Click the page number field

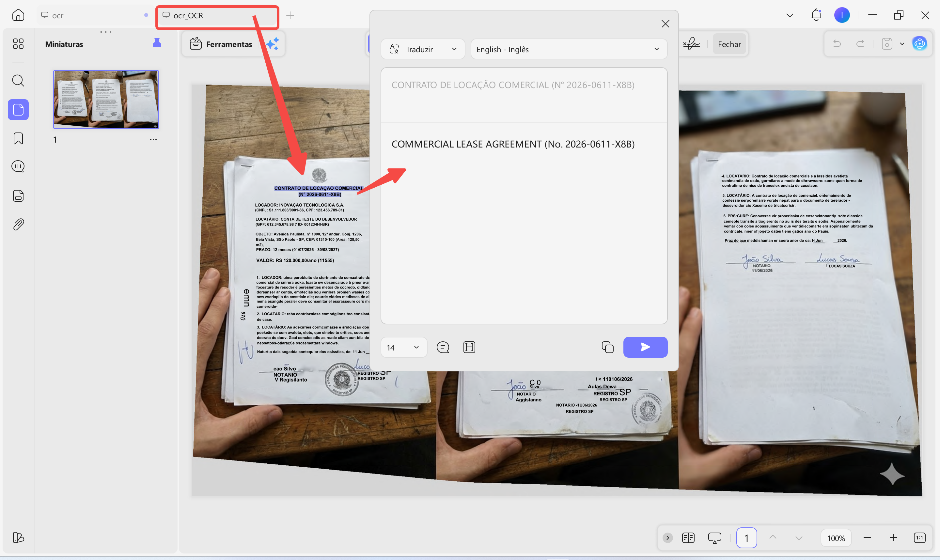(x=746, y=538)
